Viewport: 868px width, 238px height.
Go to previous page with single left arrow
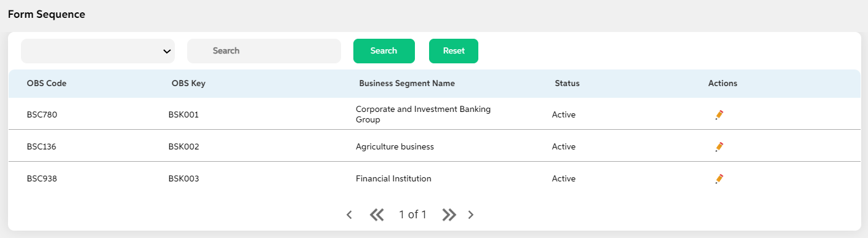click(x=349, y=215)
